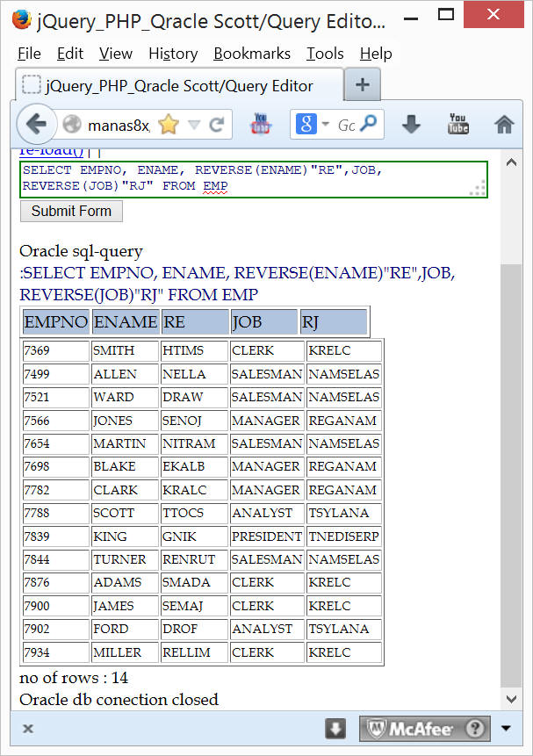
Task: Click the ALLEN name cell
Action: click(125, 374)
